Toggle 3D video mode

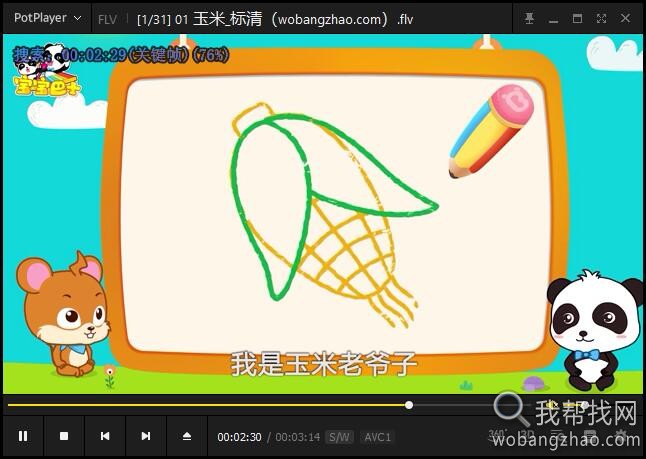click(x=527, y=435)
